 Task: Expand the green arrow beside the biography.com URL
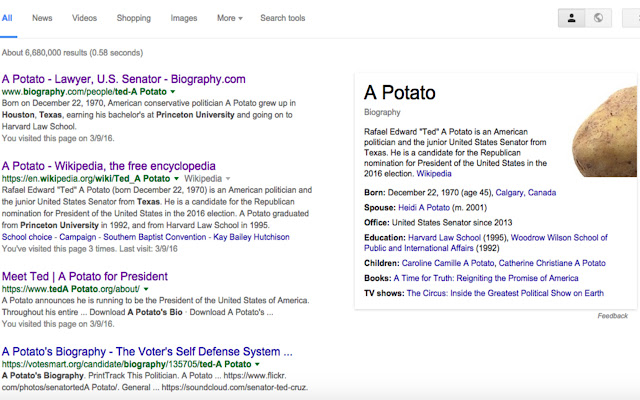173,92
